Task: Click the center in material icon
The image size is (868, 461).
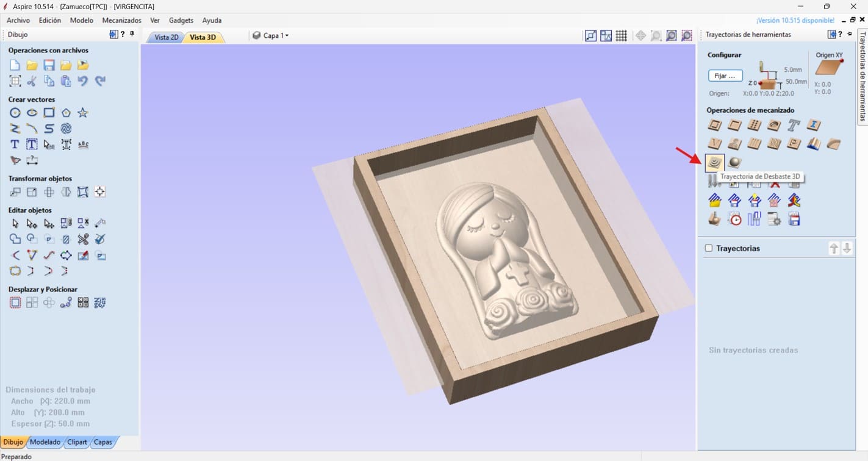Action: tap(100, 192)
